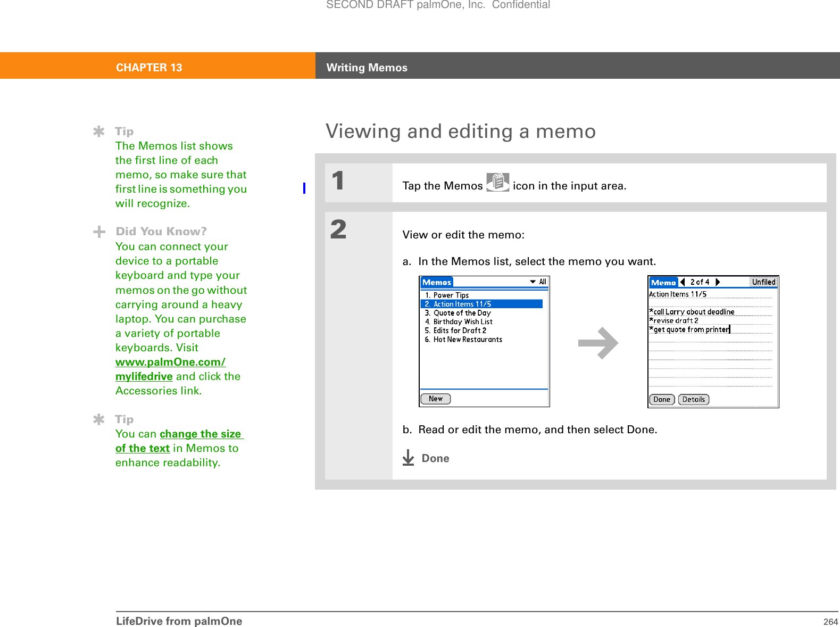This screenshot has width=840, height=627.
Task: Go to previous memo with left arrow
Action: point(683,282)
